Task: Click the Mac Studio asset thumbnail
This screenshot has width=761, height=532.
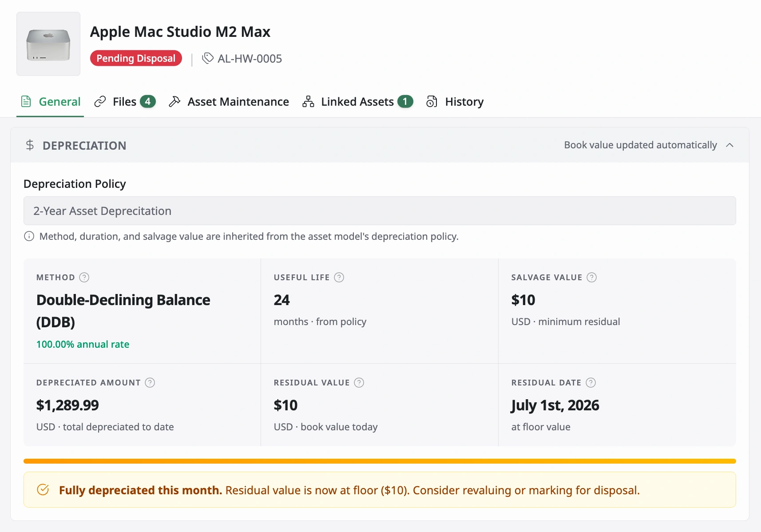Action: (48, 44)
